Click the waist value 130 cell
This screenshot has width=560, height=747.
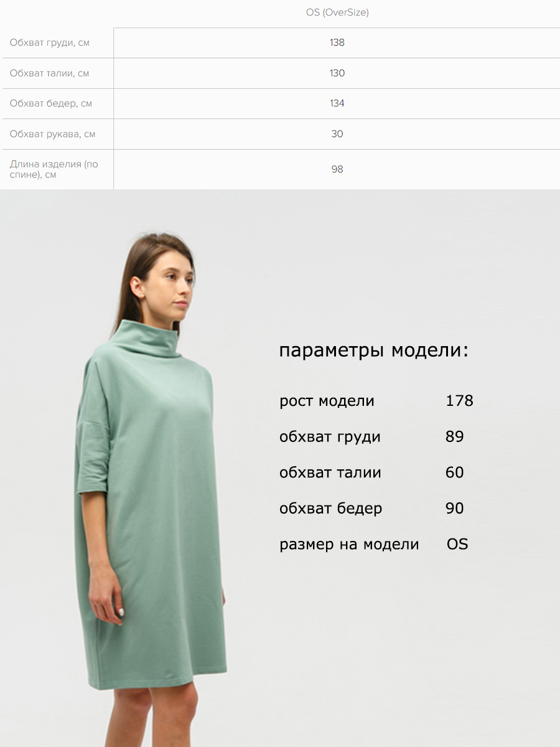pos(337,73)
